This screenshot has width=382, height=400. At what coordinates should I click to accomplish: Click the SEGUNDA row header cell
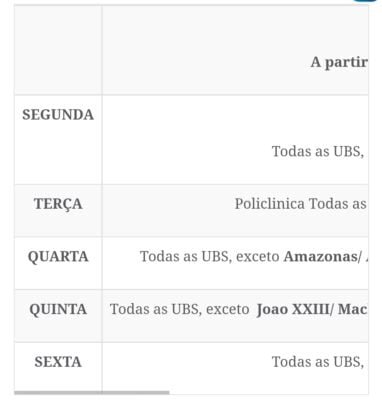coord(58,140)
